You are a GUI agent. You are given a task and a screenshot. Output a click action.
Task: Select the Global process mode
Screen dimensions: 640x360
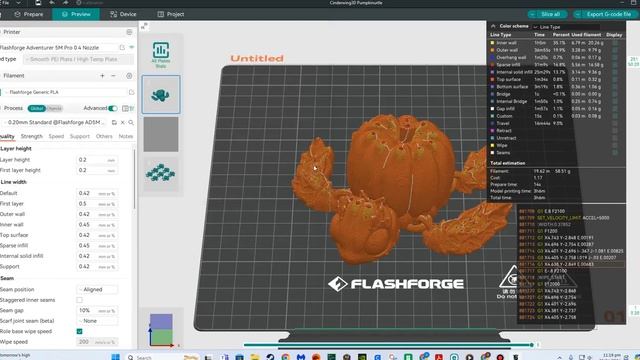pyautogui.click(x=37, y=108)
